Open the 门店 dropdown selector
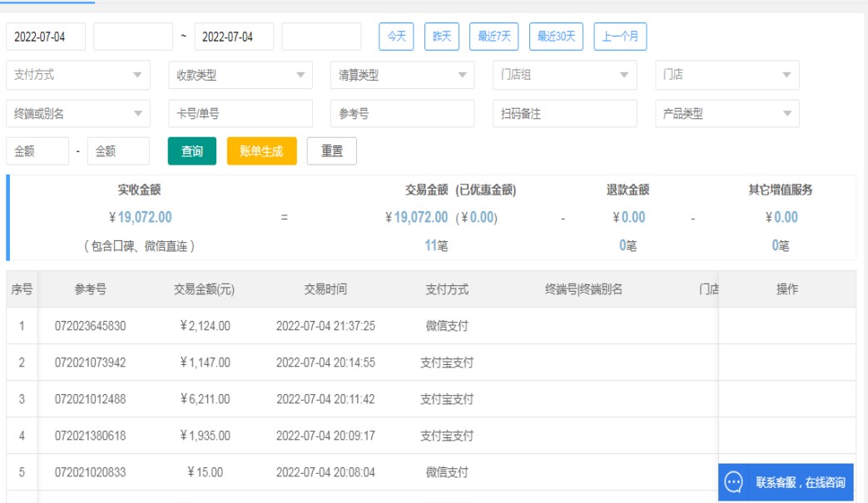 (x=727, y=75)
